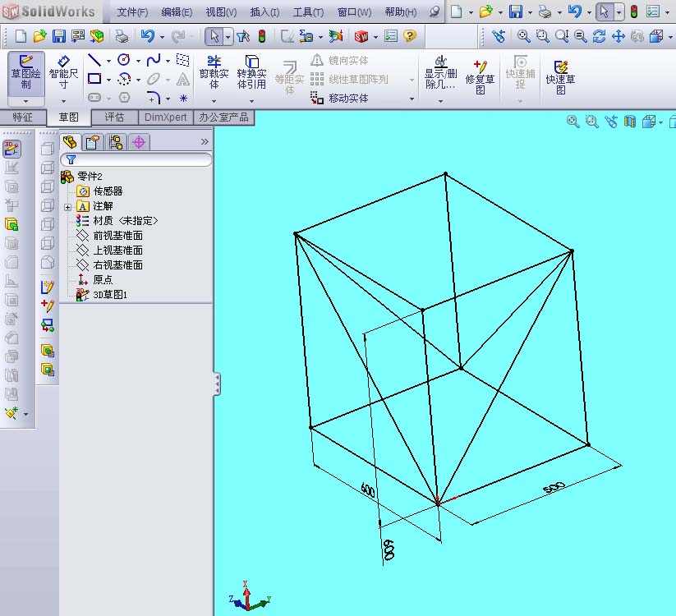
Task: Expand the 显示/删除几何关系 dropdown arrow
Action: (440, 101)
